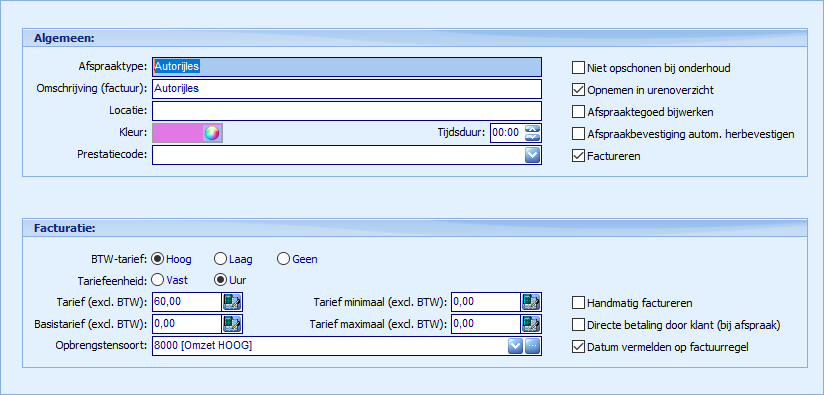Open the color wheel picker for Kleur
This screenshot has height=395, width=824.
(x=212, y=133)
